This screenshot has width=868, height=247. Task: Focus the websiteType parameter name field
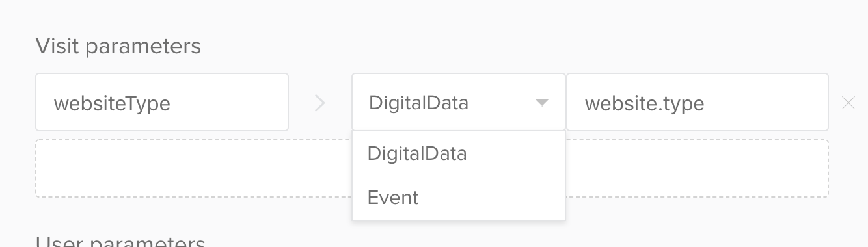coord(162,102)
